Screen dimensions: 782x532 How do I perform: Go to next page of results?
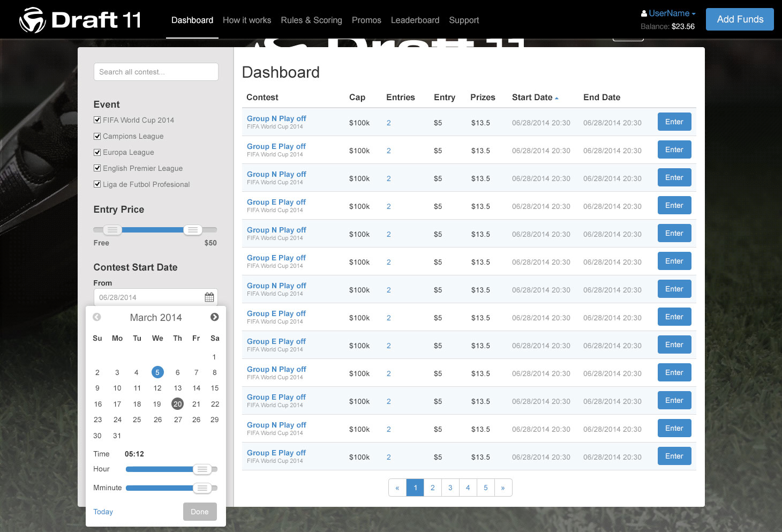coord(503,488)
